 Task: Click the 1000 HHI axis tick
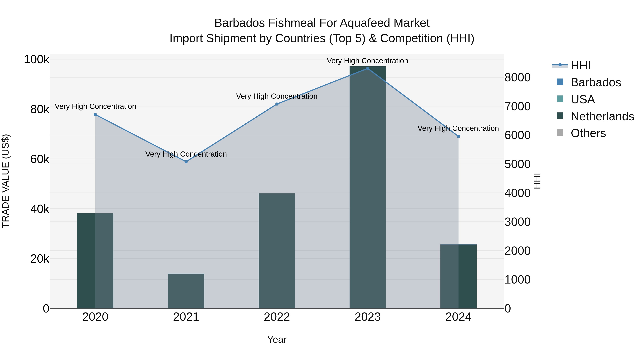(x=518, y=280)
